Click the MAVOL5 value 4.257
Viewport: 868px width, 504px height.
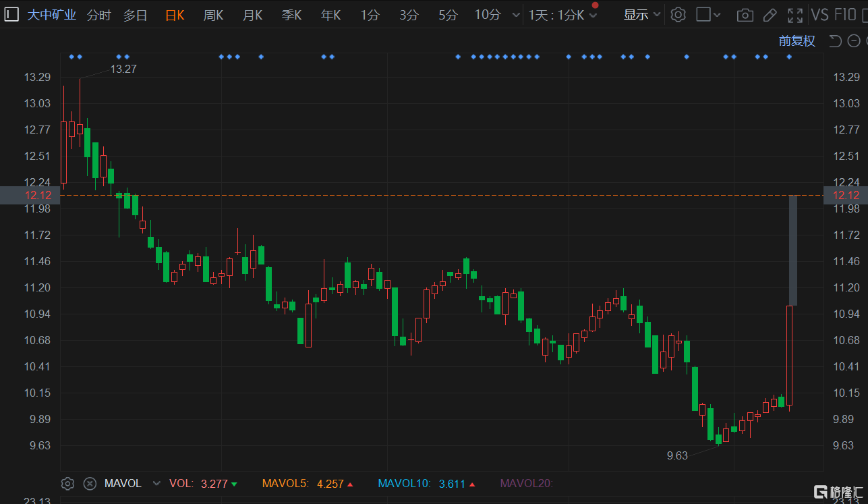tap(330, 484)
